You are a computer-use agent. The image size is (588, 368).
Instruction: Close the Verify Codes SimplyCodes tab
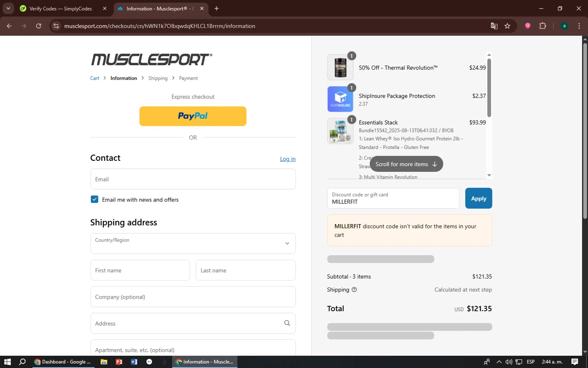(x=105, y=8)
